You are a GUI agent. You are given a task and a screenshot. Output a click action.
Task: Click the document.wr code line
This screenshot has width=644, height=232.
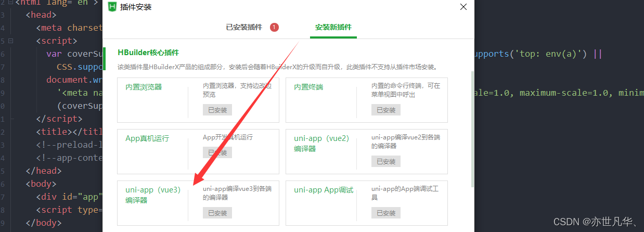(74, 80)
